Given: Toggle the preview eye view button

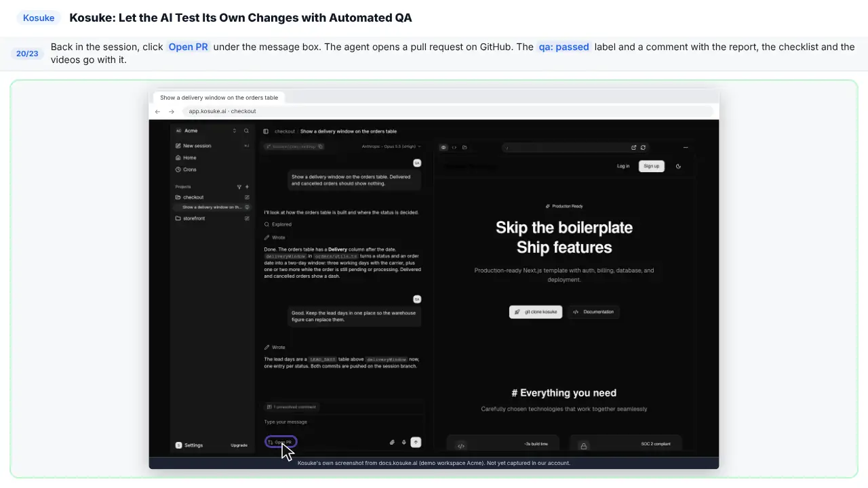Looking at the screenshot, I should [443, 147].
